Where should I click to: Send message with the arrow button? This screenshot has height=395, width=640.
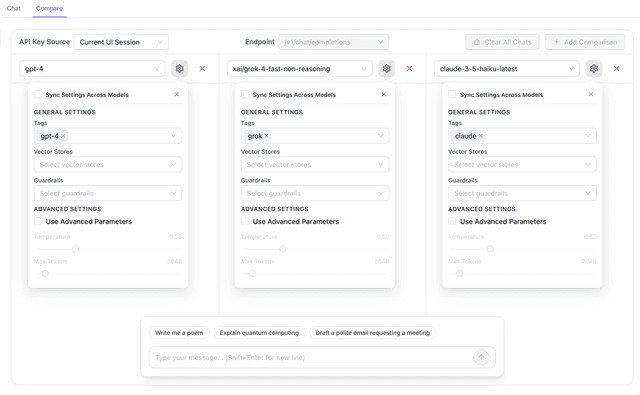click(x=481, y=357)
